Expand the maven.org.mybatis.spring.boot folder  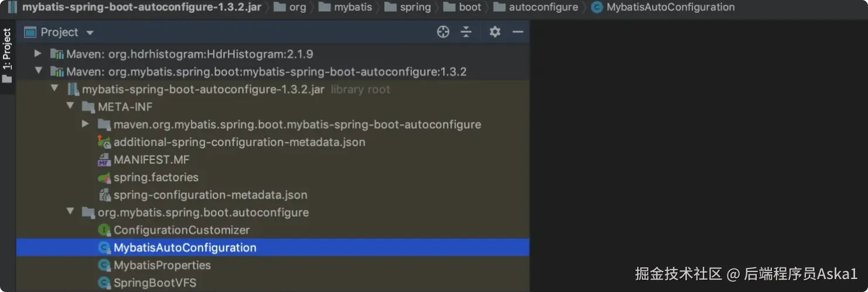(86, 124)
